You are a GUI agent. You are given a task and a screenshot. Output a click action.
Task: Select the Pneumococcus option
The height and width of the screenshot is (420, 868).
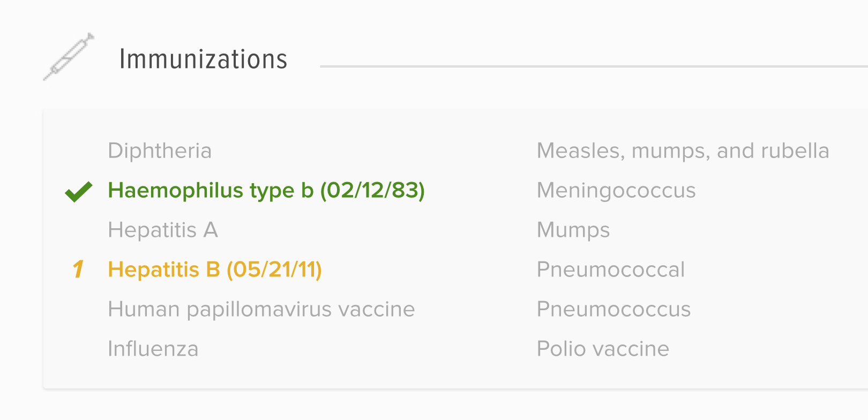point(613,310)
